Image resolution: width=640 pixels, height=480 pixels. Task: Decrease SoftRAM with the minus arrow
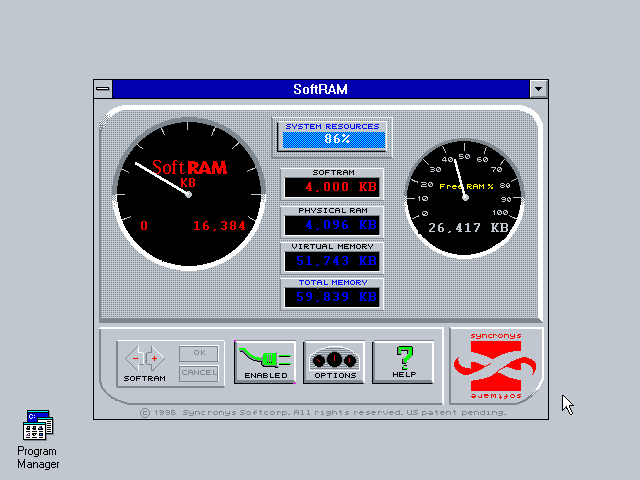136,358
